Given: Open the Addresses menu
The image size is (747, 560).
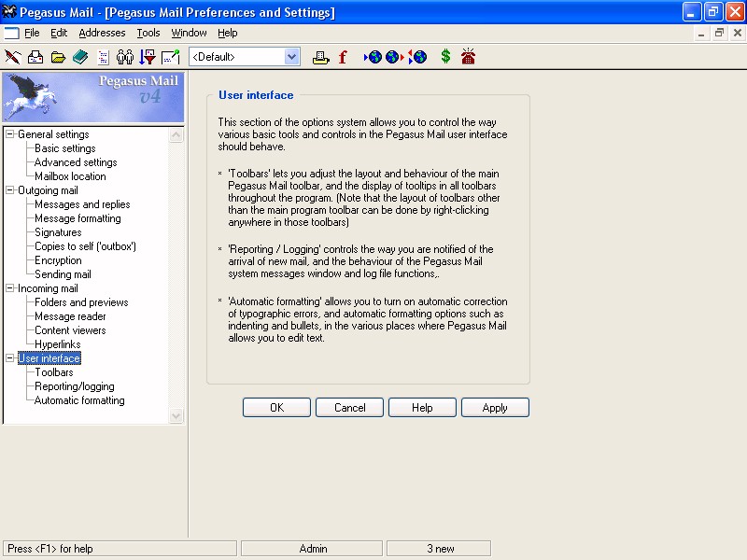Looking at the screenshot, I should [x=102, y=33].
